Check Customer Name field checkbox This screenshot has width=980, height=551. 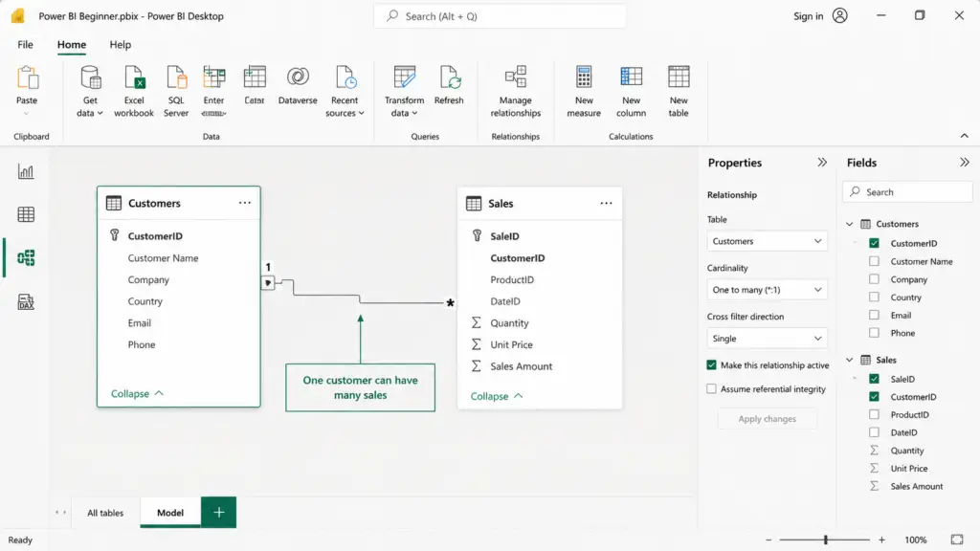point(874,261)
